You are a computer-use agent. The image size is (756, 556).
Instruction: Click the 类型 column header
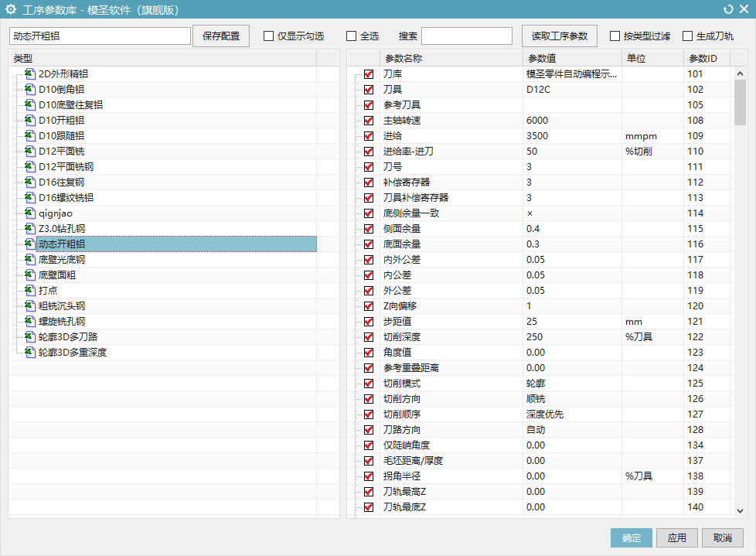coord(163,58)
